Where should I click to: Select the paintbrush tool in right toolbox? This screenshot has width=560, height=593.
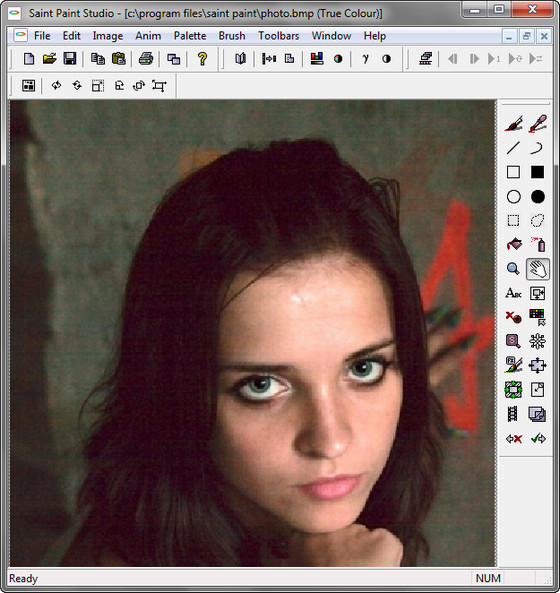click(x=513, y=123)
